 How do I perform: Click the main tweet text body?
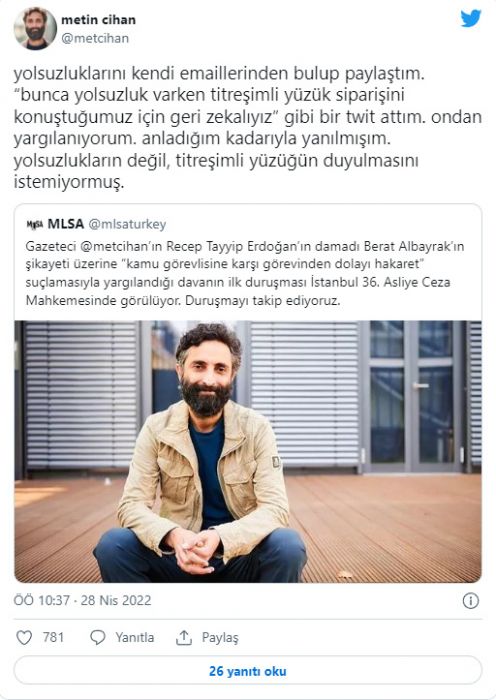(248, 128)
